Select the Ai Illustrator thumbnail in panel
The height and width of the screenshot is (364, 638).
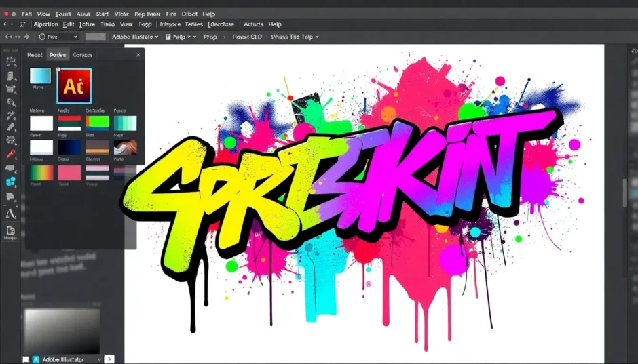(74, 85)
